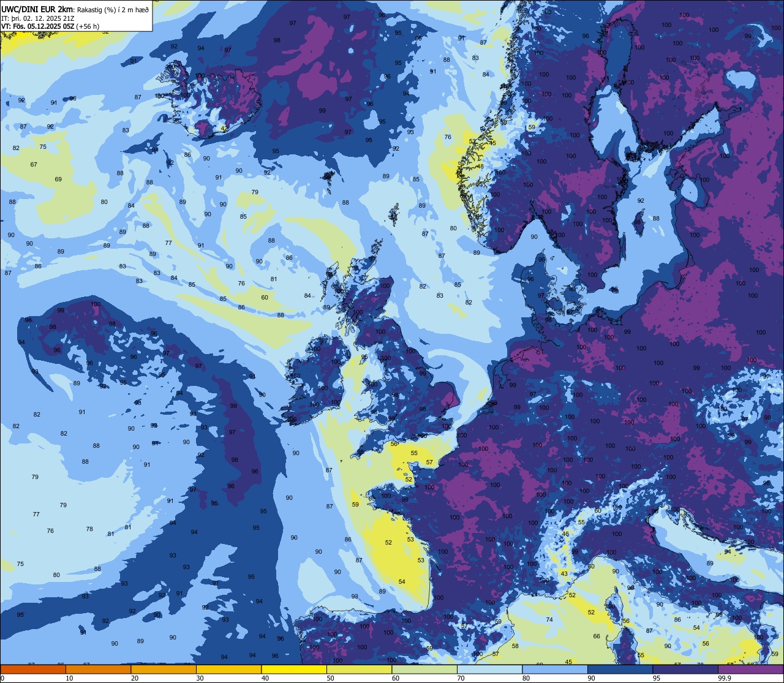
Task: Click the legend tick label "60"
Action: pos(396,678)
